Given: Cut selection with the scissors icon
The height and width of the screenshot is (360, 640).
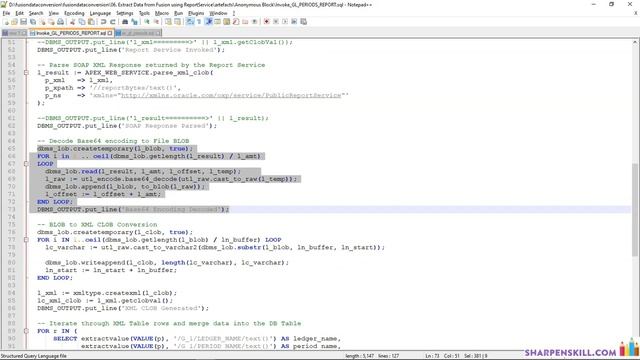Looking at the screenshot, I should 73,22.
